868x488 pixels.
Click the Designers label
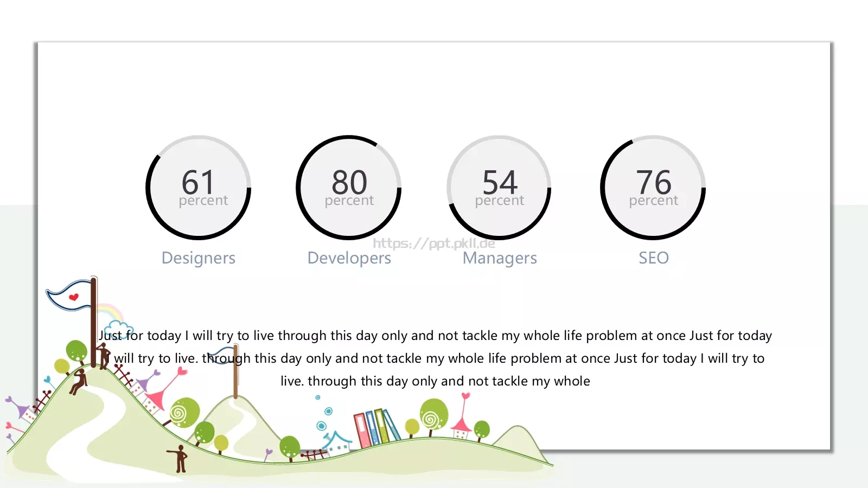tap(199, 258)
